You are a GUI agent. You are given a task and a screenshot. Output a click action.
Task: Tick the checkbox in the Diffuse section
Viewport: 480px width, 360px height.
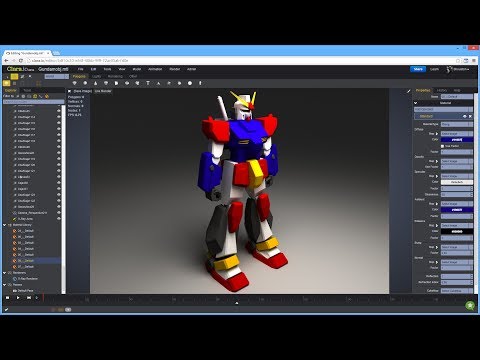click(x=443, y=146)
